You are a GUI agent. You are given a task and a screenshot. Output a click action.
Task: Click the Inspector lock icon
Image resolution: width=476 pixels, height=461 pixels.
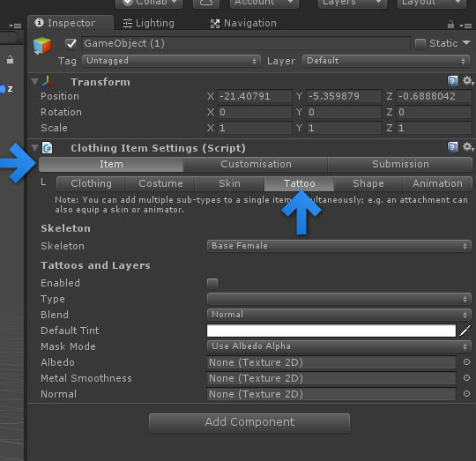coord(450,25)
